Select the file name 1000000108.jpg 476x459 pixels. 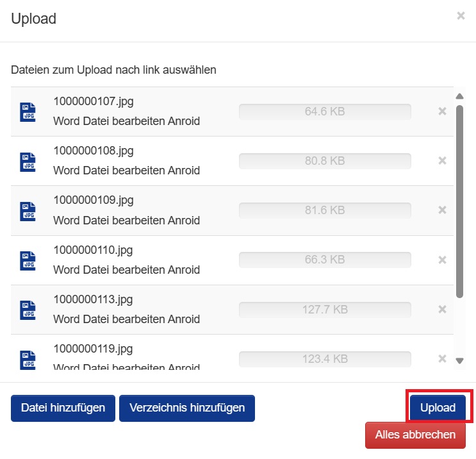coord(94,151)
